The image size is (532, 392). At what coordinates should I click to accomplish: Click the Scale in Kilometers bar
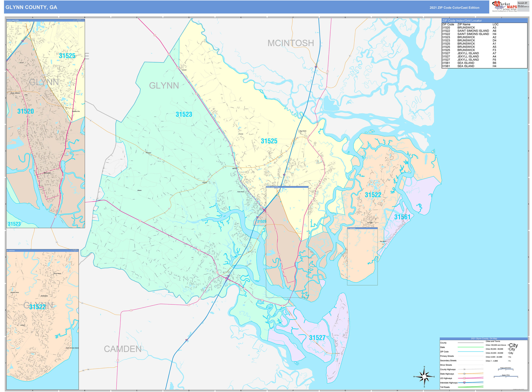[x=505, y=369]
